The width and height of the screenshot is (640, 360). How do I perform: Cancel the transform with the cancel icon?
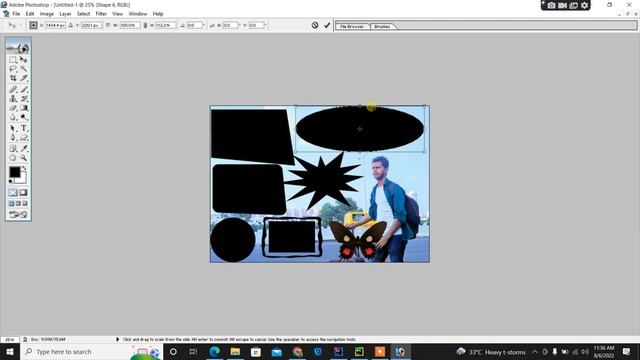point(315,25)
